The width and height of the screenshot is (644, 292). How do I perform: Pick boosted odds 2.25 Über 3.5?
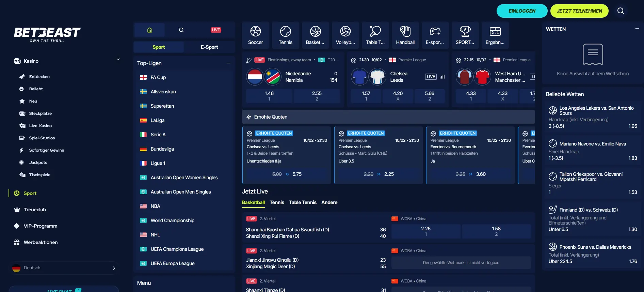pyautogui.click(x=379, y=174)
